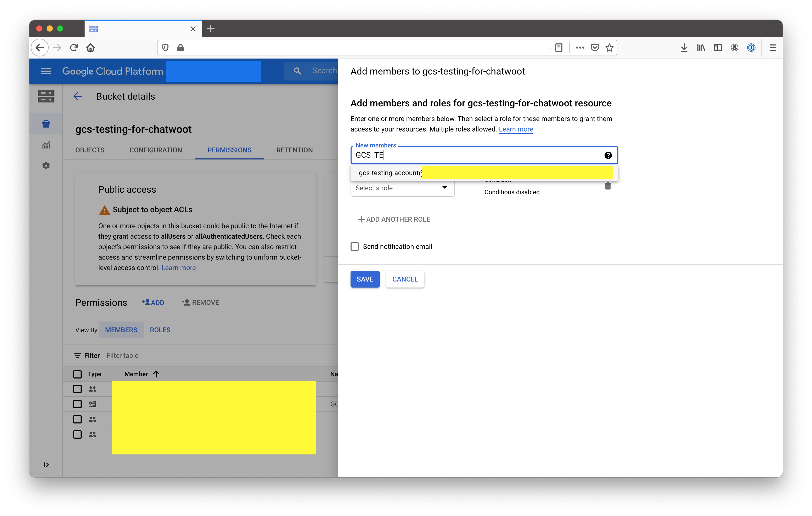812x516 pixels.
Task: Open the hamburger navigation menu
Action: [46, 71]
